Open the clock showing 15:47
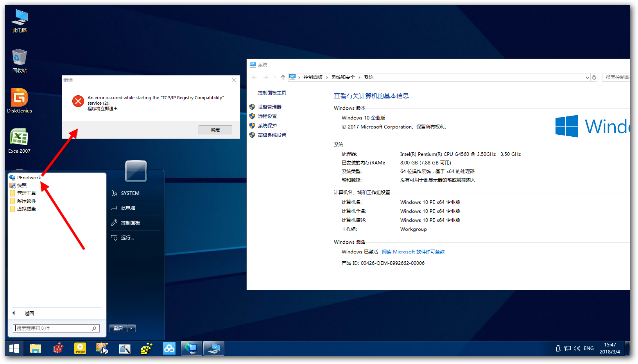The height and width of the screenshot is (364, 638). coord(610,348)
